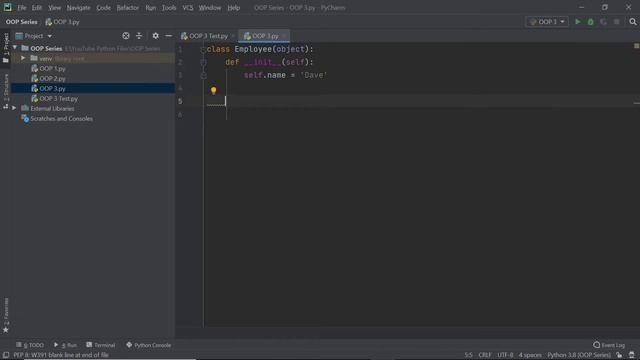Open the Run tool window
The height and width of the screenshot is (360, 640).
65,345
